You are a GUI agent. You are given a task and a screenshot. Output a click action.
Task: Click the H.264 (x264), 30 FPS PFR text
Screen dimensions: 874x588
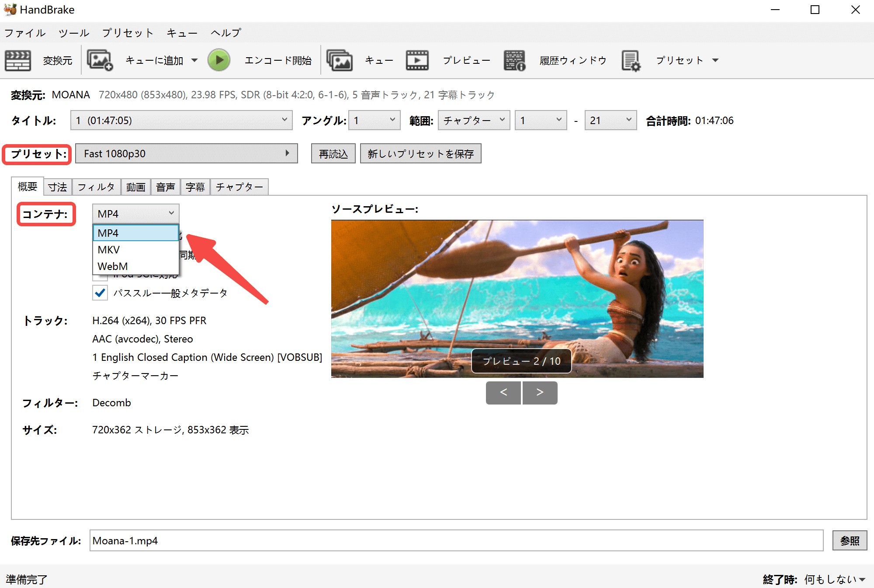pyautogui.click(x=149, y=321)
